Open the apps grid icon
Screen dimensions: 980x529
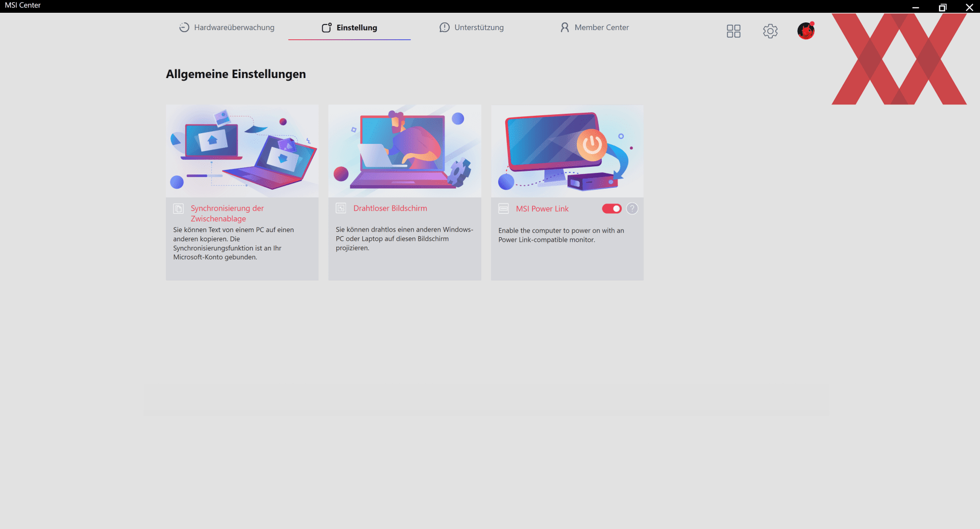coord(733,31)
